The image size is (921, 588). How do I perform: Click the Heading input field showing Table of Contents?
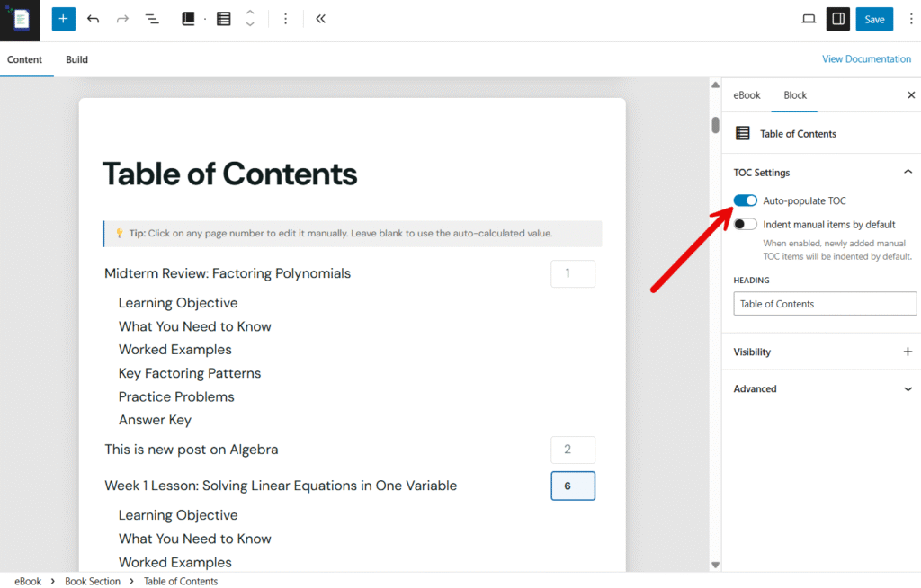[x=824, y=303]
